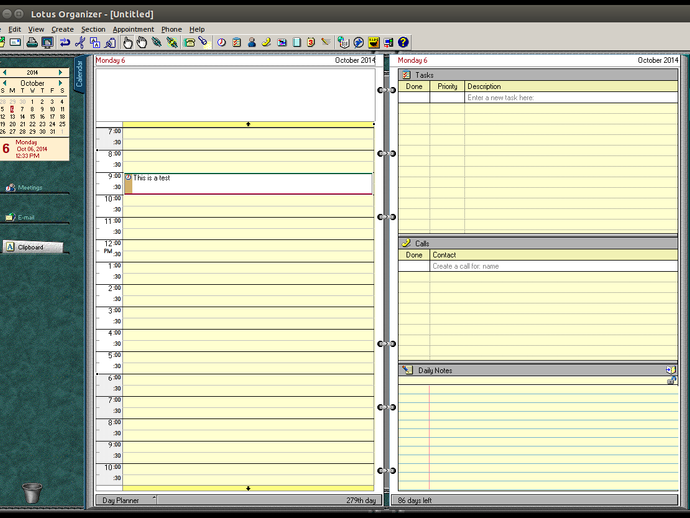Open the Help menu

click(197, 29)
